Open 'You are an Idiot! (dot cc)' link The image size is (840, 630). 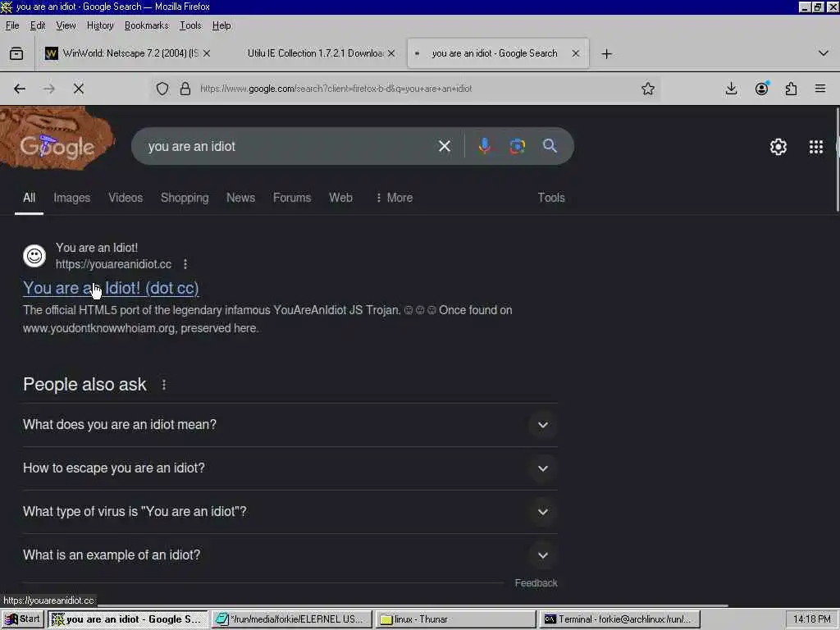pos(111,288)
